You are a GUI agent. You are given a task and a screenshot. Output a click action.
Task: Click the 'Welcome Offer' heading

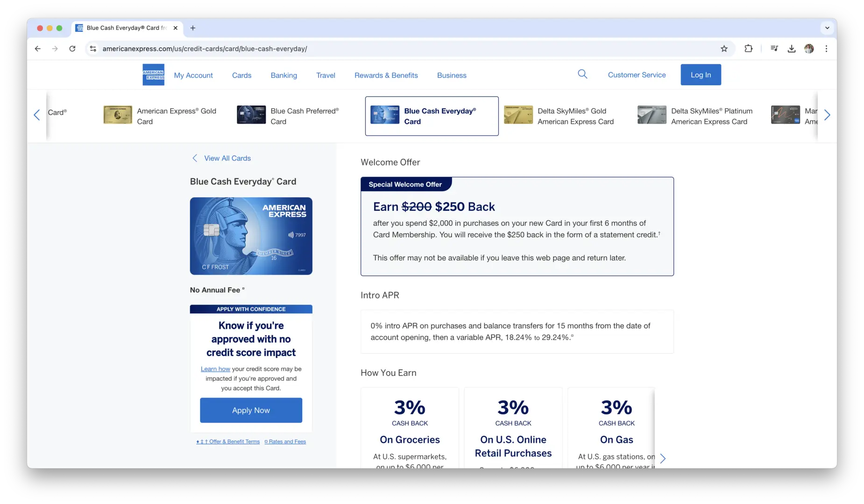[x=390, y=162]
